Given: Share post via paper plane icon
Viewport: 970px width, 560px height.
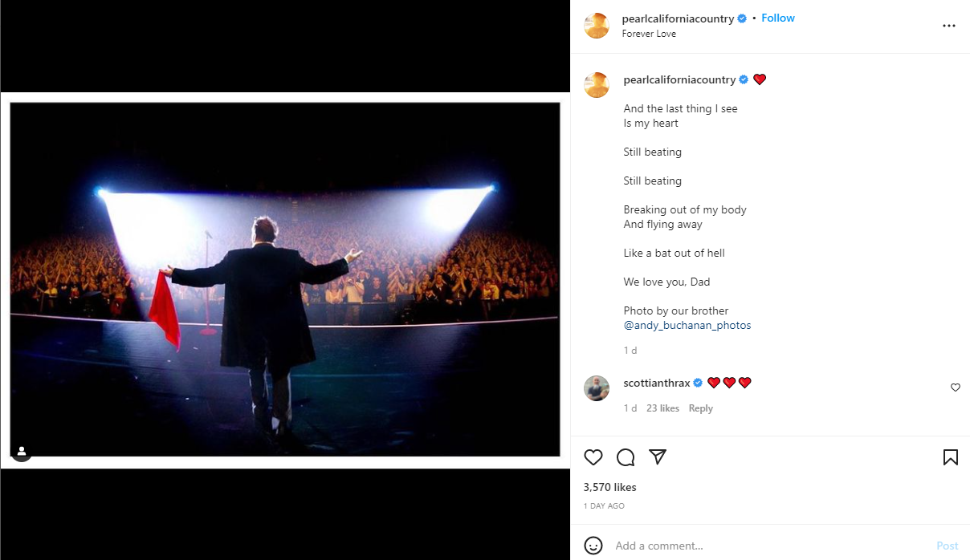Looking at the screenshot, I should 658,457.
